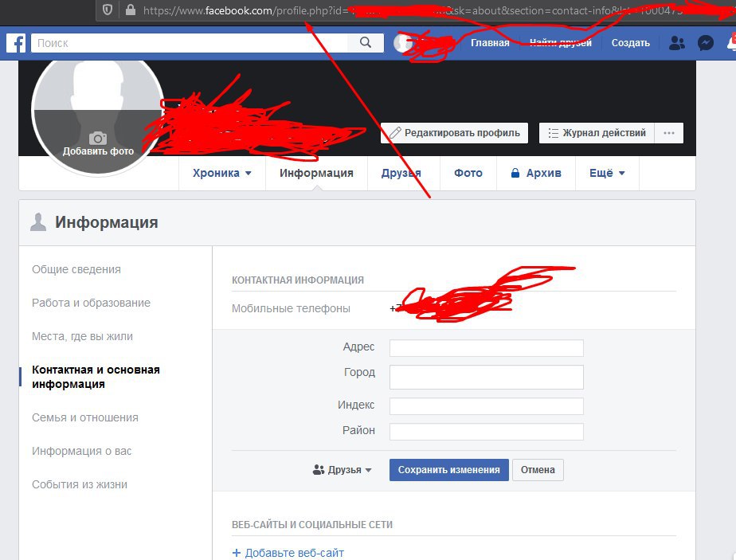The image size is (736, 560).
Task: Click the Информация section heading
Action: coord(107,222)
